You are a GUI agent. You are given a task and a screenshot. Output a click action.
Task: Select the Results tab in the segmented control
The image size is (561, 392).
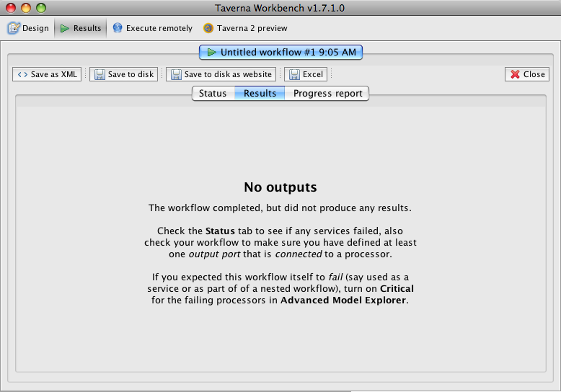(260, 94)
